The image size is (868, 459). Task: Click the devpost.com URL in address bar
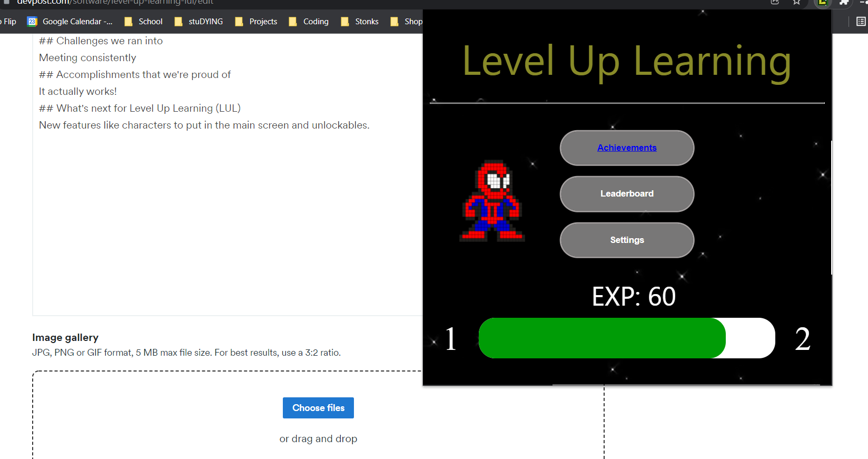115,3
